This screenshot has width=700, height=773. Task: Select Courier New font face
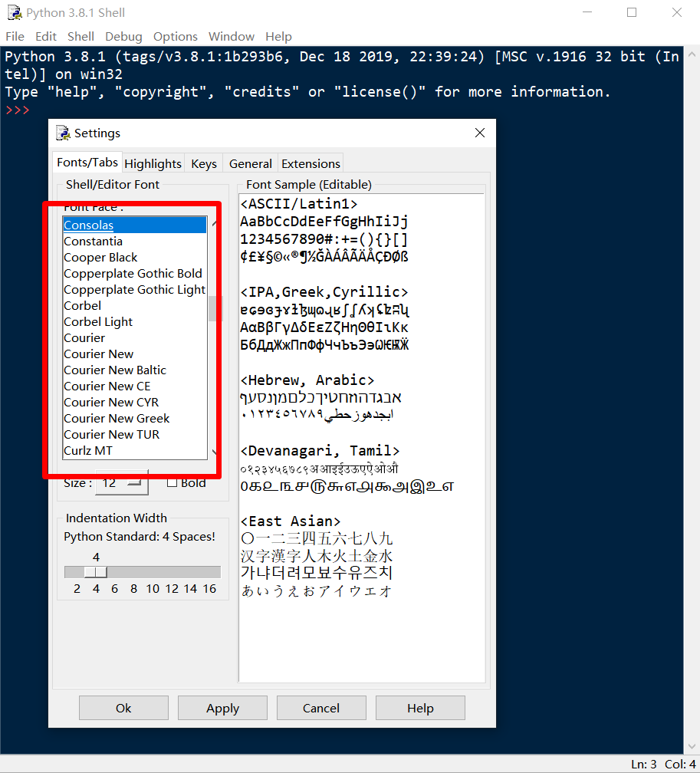click(99, 354)
